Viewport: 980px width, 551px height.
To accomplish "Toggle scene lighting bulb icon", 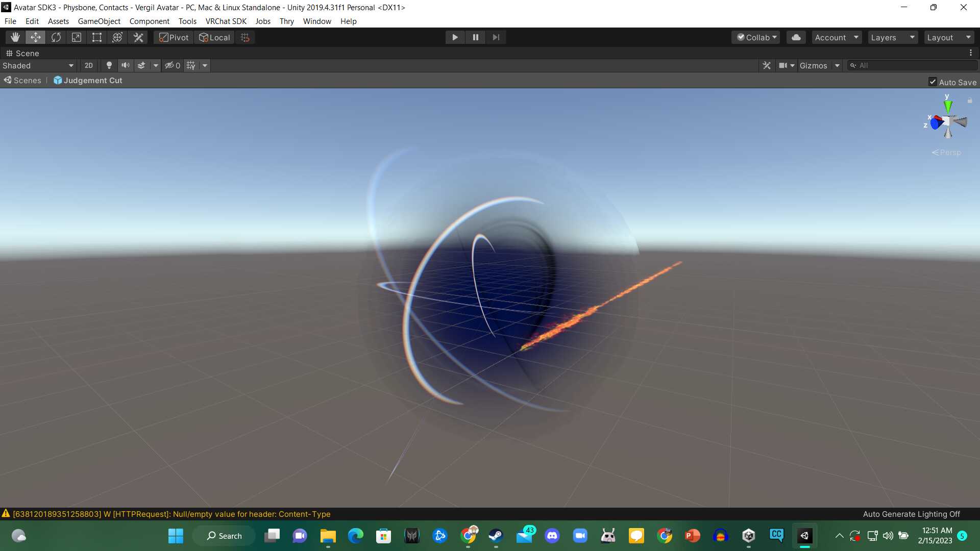I will [109, 65].
